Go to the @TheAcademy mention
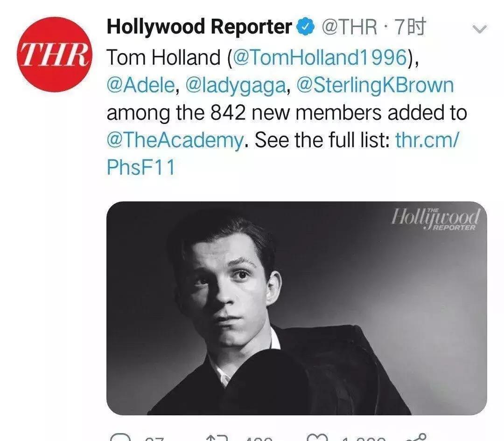 tap(175, 140)
